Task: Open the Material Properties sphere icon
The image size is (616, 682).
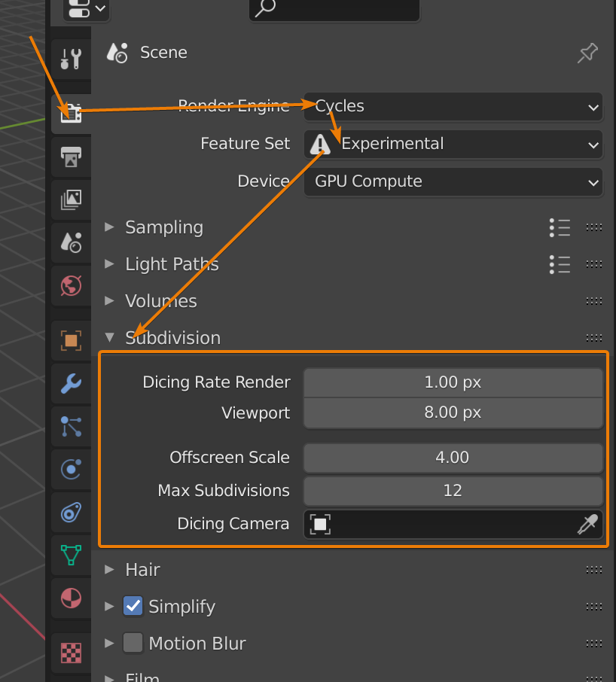Action: tap(71, 598)
